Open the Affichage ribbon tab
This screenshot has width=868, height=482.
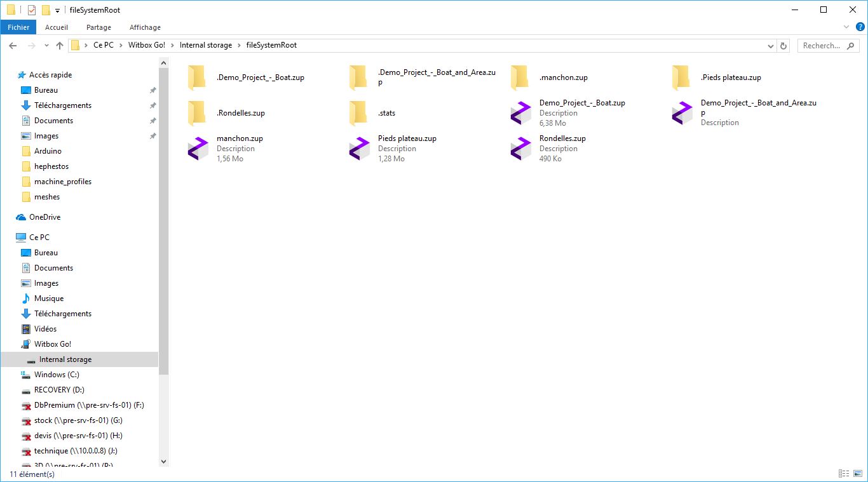[145, 27]
